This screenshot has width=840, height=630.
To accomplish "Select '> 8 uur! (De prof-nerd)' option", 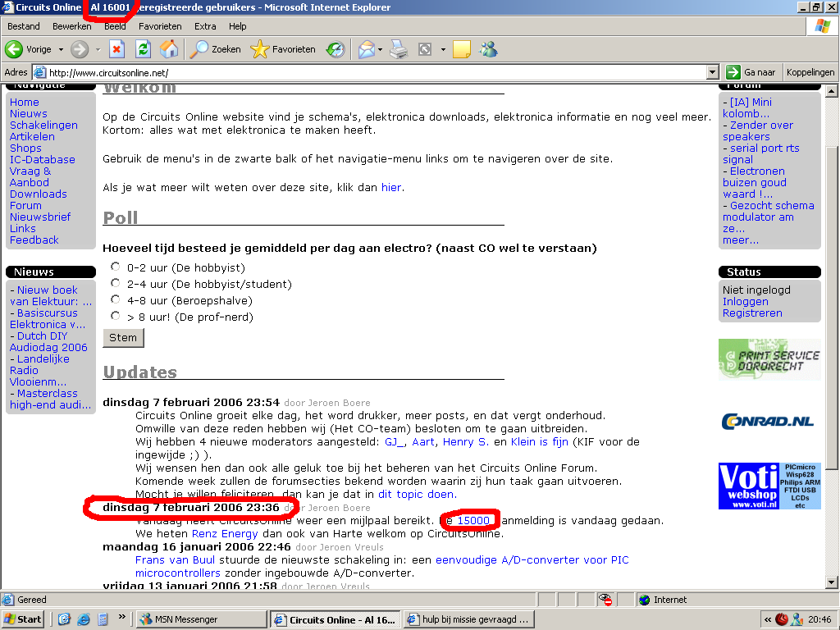I will pos(116,316).
